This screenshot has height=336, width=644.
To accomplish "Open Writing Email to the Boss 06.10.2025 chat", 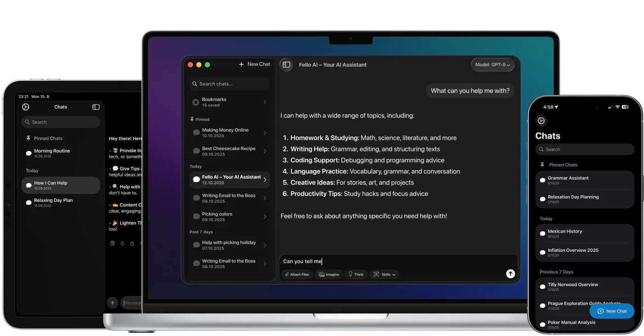I will point(230,263).
